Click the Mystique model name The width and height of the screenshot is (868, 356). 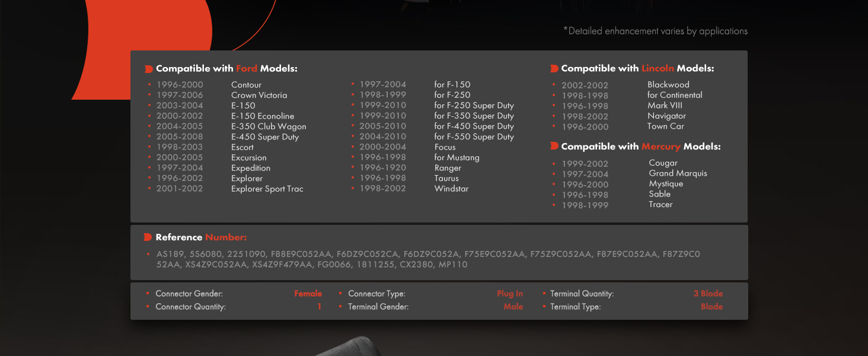click(666, 184)
